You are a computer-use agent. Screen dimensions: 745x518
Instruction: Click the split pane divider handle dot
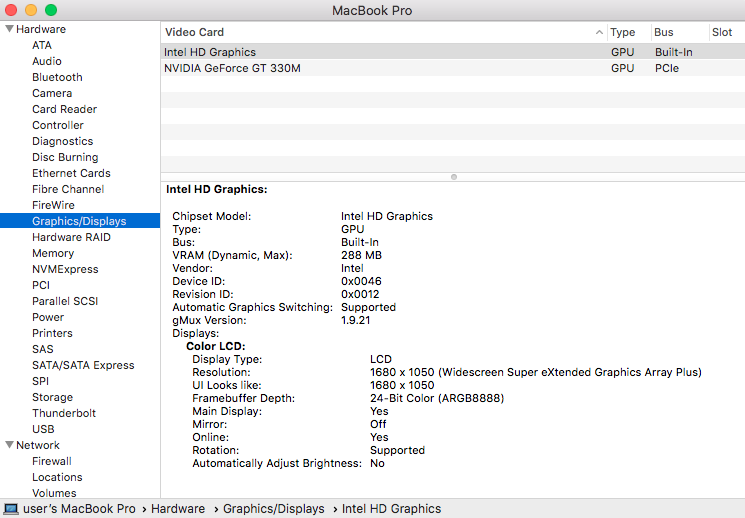[x=454, y=177]
